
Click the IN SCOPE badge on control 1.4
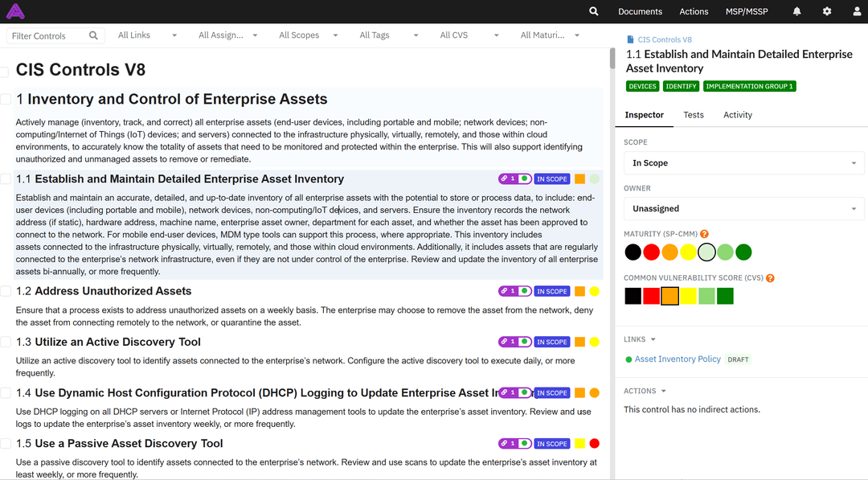click(552, 392)
